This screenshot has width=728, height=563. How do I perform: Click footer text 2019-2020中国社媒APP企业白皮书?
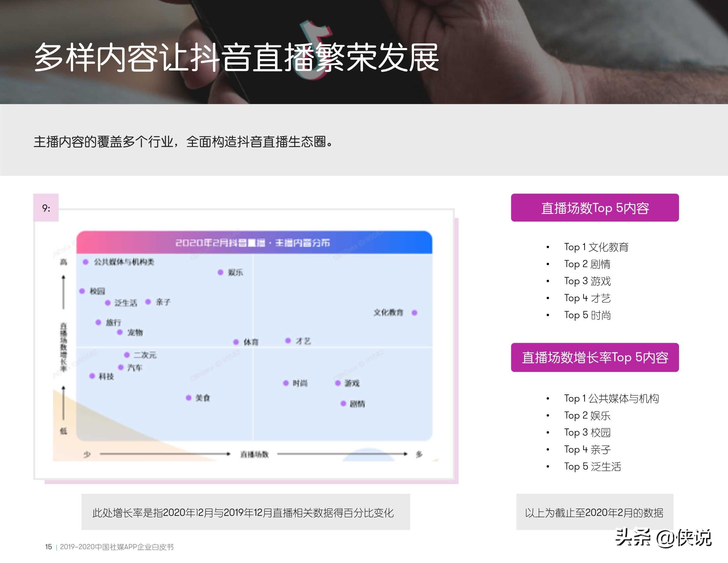coord(117,547)
